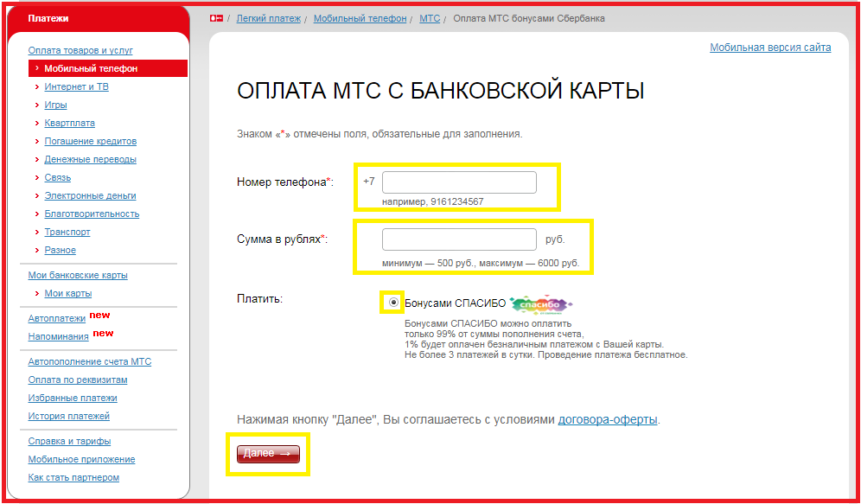Click the Номер телефона input field

[x=459, y=182]
